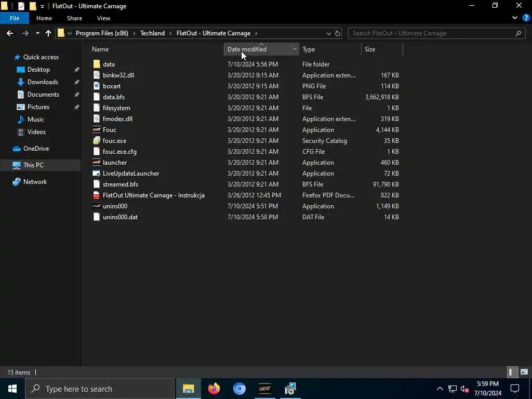Open OneDrive in navigation pane

click(x=36, y=149)
